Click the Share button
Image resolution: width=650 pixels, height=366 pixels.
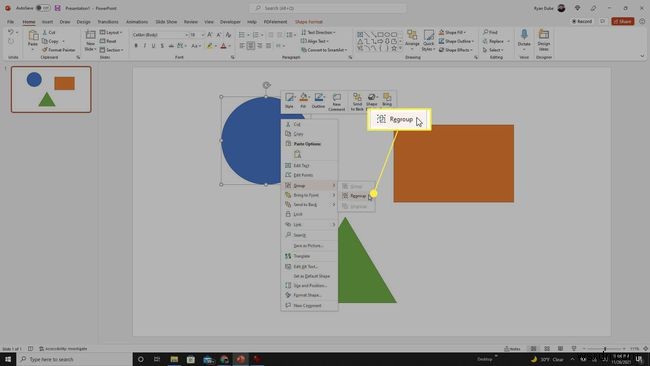pos(623,21)
